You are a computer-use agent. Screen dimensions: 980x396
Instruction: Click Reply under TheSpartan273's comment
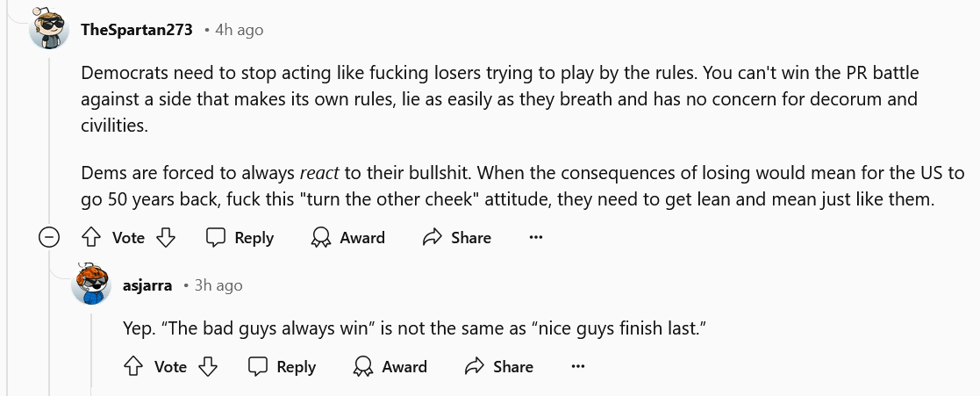(240, 237)
